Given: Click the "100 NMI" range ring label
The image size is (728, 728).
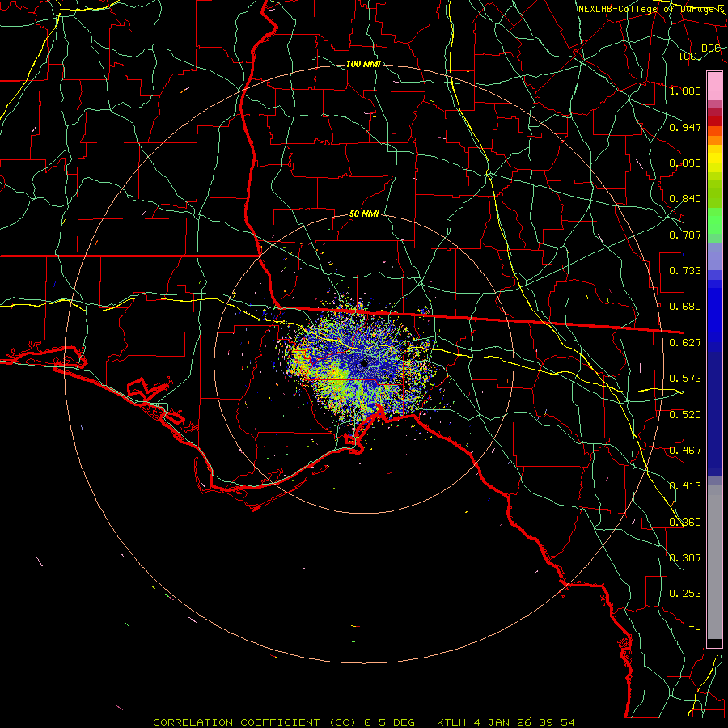Looking at the screenshot, I should (x=363, y=64).
